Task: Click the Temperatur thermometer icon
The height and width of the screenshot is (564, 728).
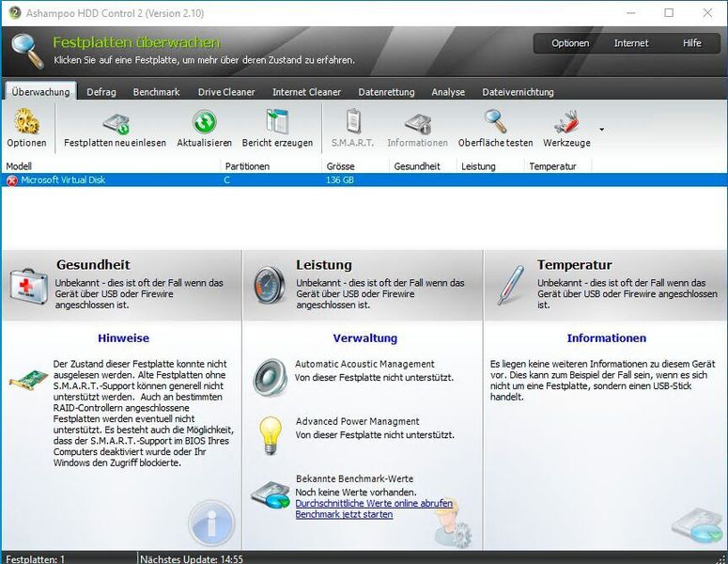Action: point(510,285)
